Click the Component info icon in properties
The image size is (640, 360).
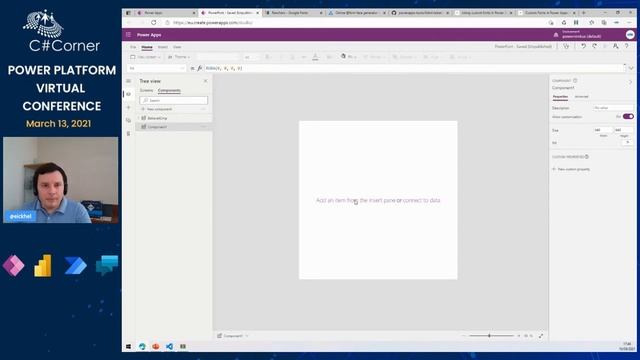pos(575,80)
